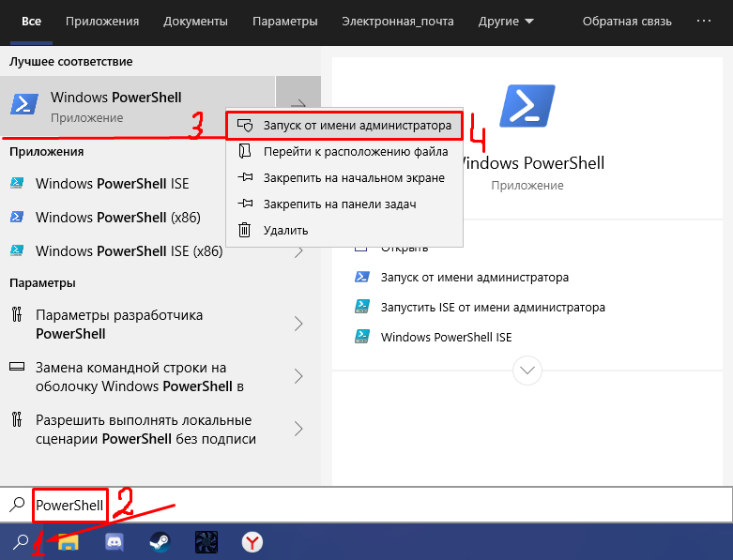Click Запустить ISE от имени администратора
This screenshot has height=560, width=733.
tap(493, 307)
